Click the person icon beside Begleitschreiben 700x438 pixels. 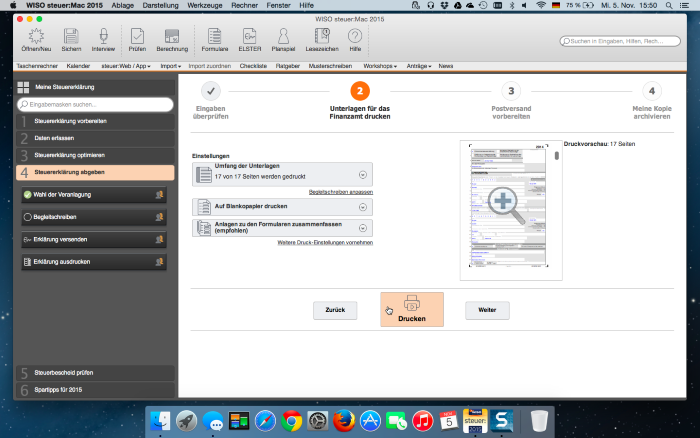(x=159, y=217)
